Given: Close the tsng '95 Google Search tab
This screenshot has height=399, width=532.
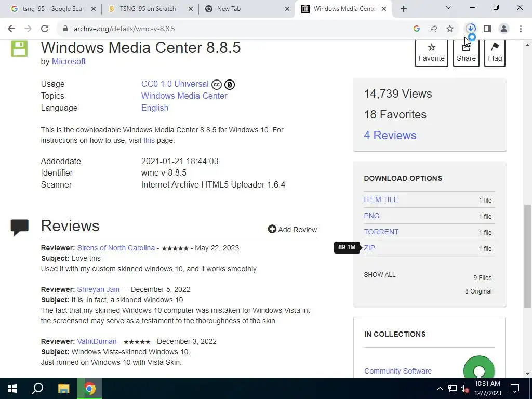Looking at the screenshot, I should tap(94, 9).
